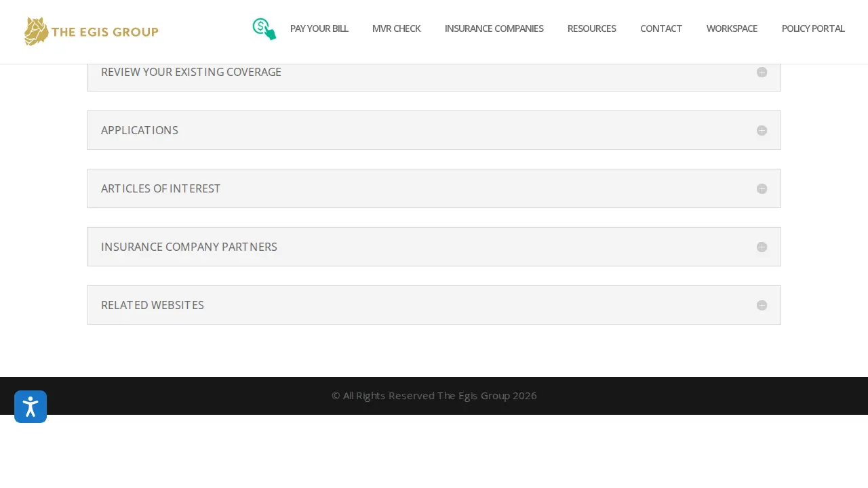Open MVR Check menu item
Image resolution: width=868 pixels, height=488 pixels.
click(396, 28)
